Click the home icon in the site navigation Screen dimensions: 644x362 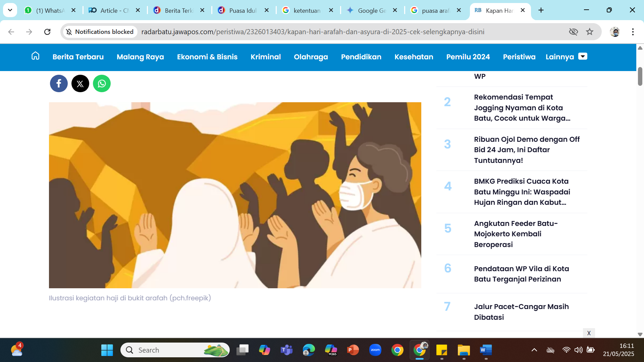[x=35, y=56]
